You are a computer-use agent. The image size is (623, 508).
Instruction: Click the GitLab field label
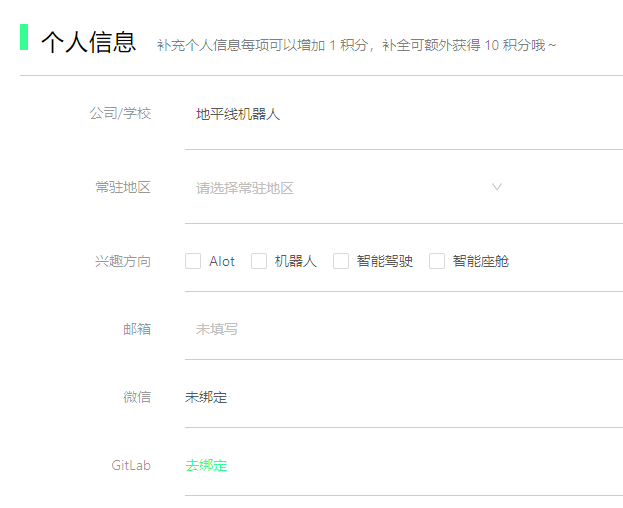click(131, 465)
